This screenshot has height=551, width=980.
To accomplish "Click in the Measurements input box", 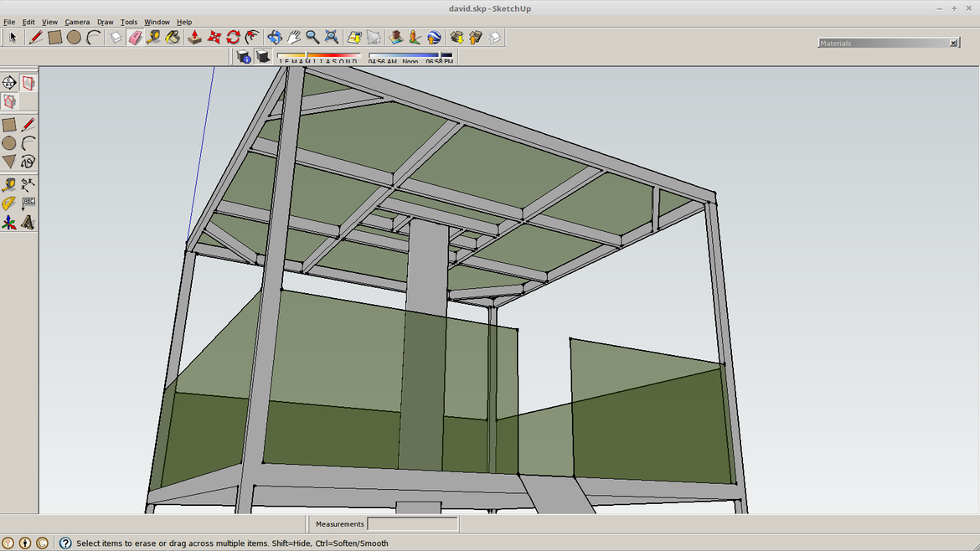I will tap(412, 524).
